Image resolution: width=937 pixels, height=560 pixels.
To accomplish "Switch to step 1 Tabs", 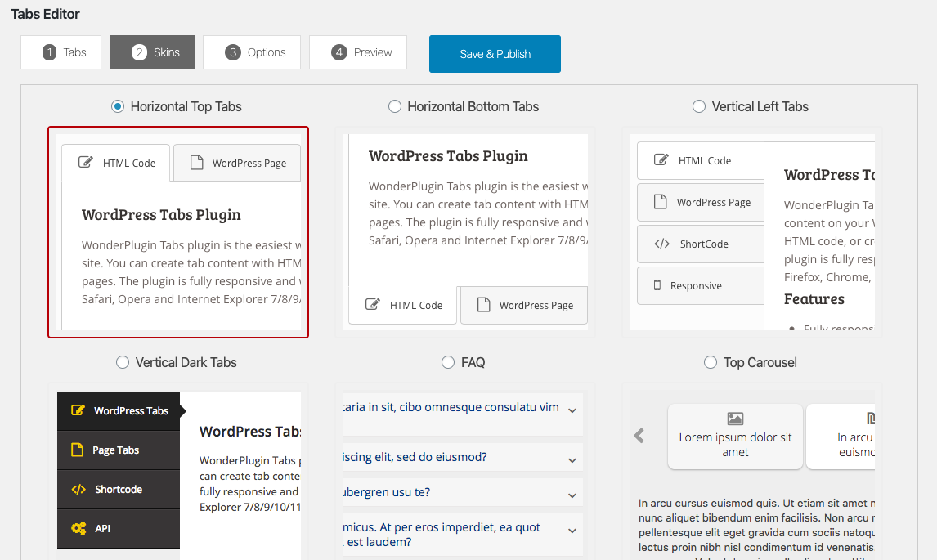I will tap(61, 52).
